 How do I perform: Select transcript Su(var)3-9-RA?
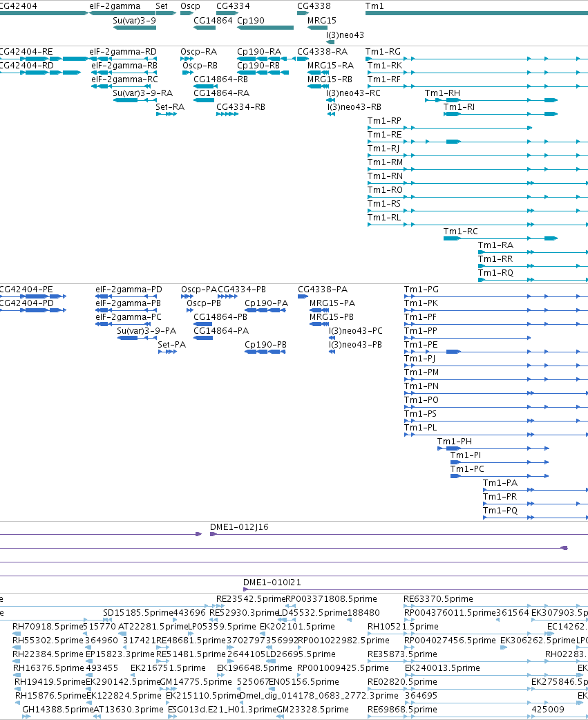tap(143, 93)
